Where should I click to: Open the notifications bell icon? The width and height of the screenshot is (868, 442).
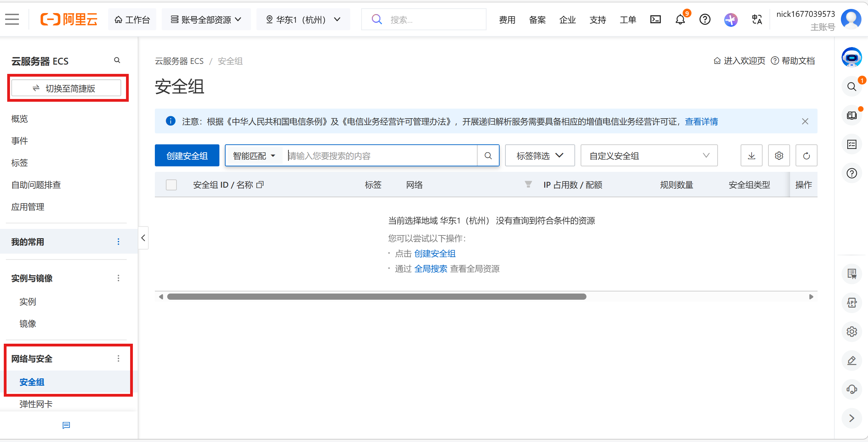click(680, 20)
